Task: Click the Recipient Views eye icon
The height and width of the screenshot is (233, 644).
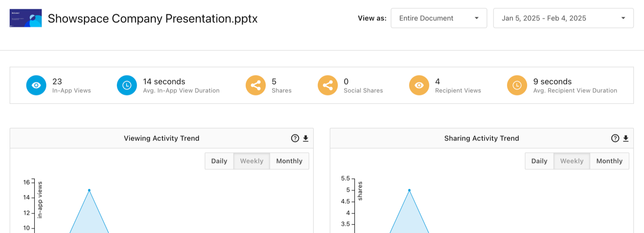Action: (x=419, y=85)
